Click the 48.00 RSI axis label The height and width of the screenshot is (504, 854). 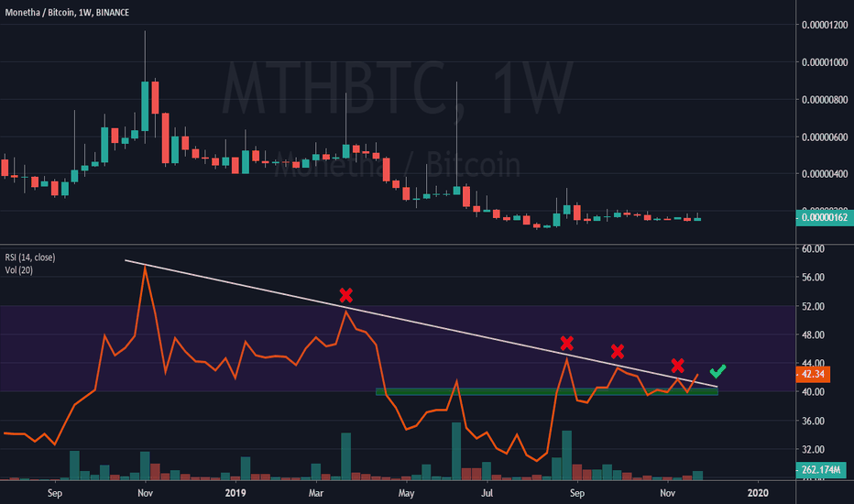click(x=813, y=334)
